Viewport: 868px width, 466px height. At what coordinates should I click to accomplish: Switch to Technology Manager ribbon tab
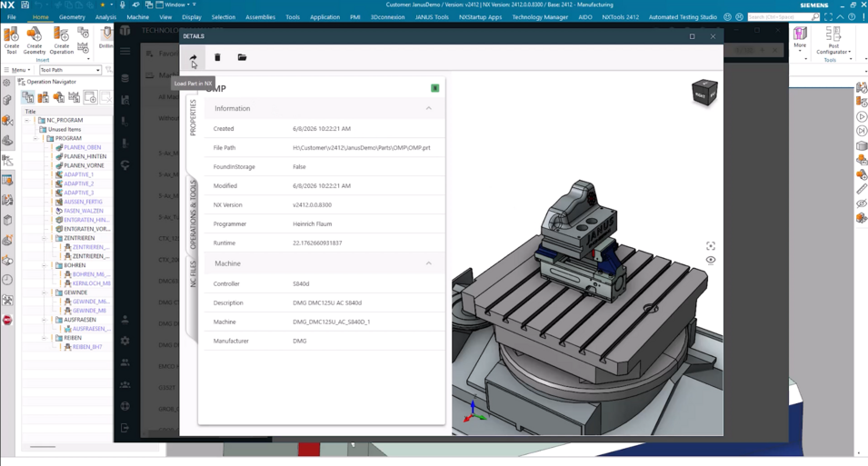click(x=540, y=17)
